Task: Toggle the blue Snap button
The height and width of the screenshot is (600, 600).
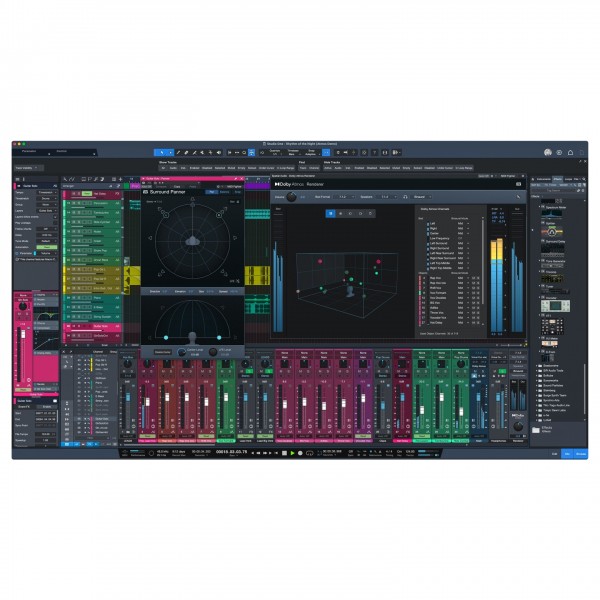Action: coord(326,152)
